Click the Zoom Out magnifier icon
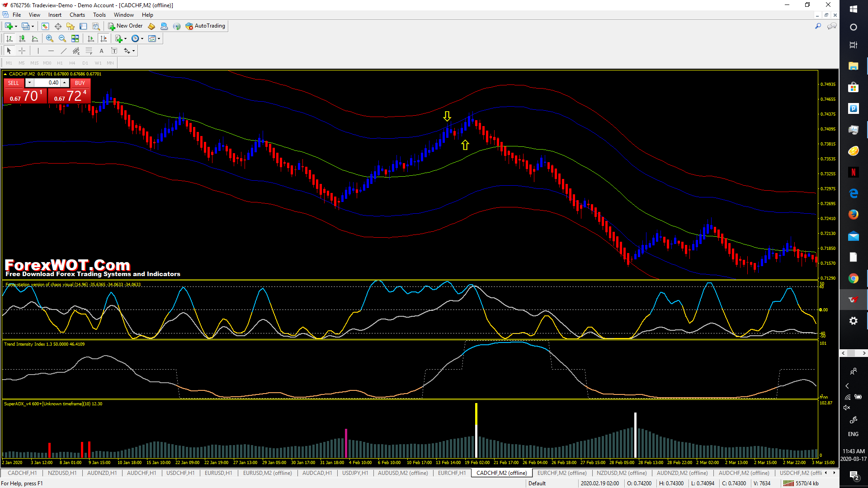Viewport: 868px width, 488px height. [62, 39]
